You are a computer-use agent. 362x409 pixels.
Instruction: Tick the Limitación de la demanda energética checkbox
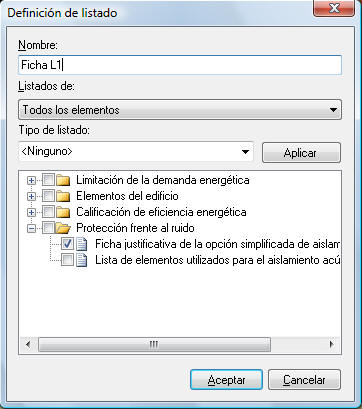(x=49, y=180)
